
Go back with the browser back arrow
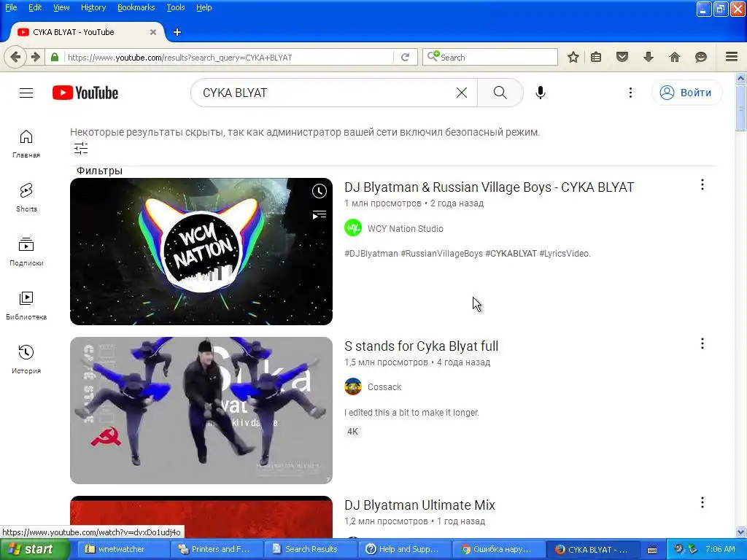pyautogui.click(x=15, y=57)
